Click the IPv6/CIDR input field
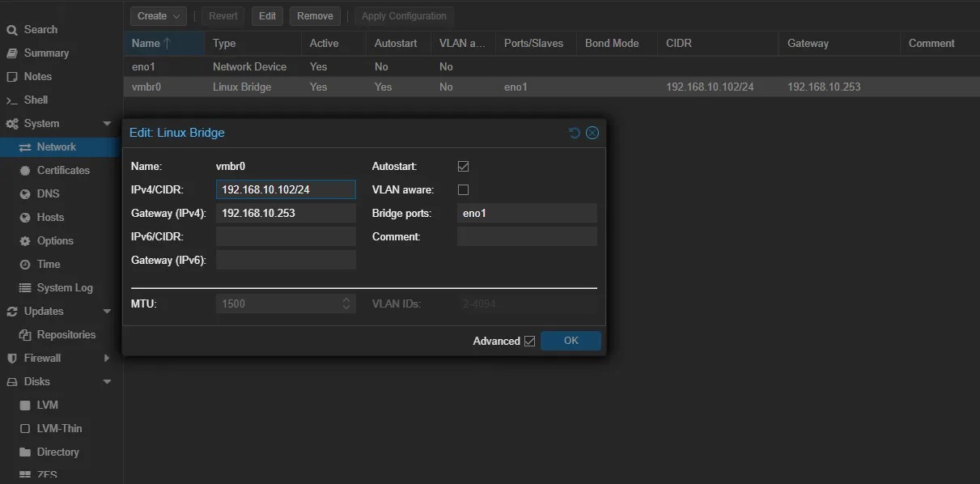Screen dimensions: 980x484 click(286, 236)
